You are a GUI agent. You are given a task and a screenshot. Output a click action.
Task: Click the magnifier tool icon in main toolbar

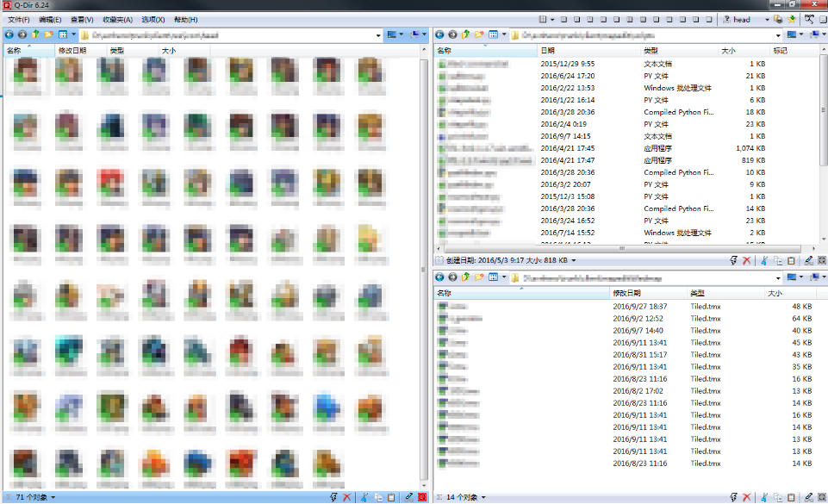click(x=809, y=20)
